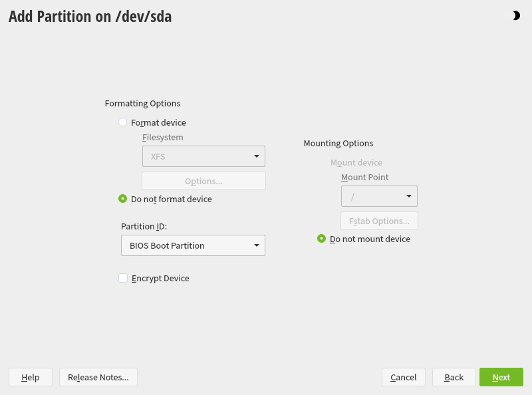Expand the Filesystem XFS dropdown
The width and height of the screenshot is (532, 395).
(203, 156)
